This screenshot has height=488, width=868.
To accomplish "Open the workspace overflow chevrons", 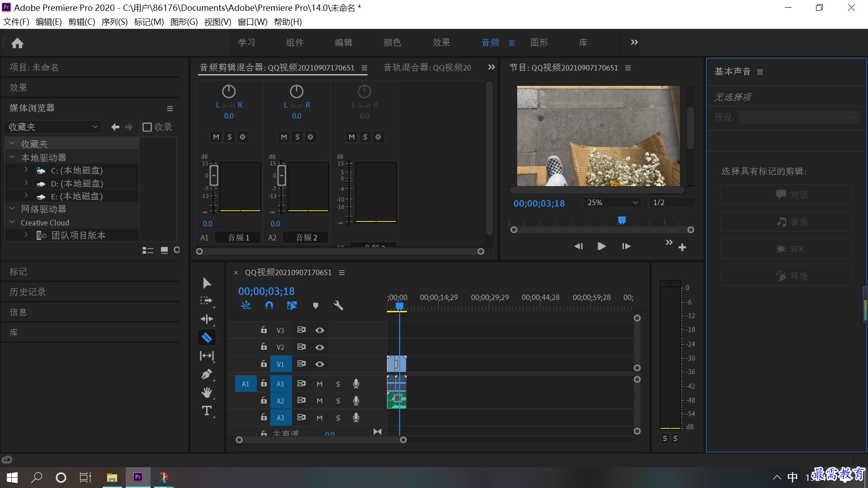I will coord(634,42).
